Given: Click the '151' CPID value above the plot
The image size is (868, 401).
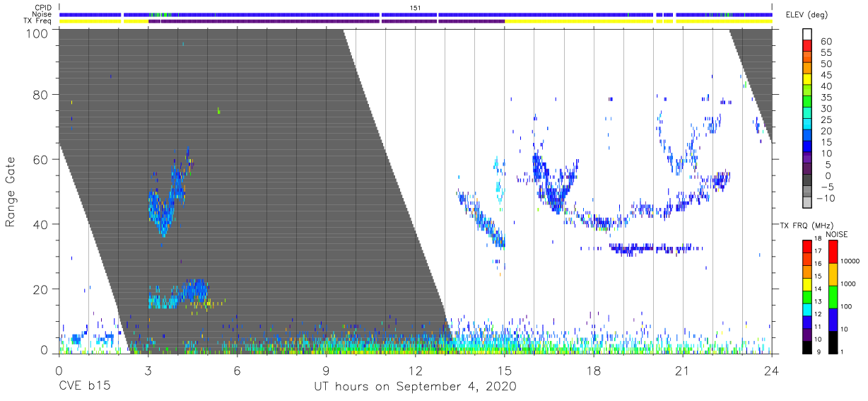Looking at the screenshot, I should pyautogui.click(x=415, y=7).
